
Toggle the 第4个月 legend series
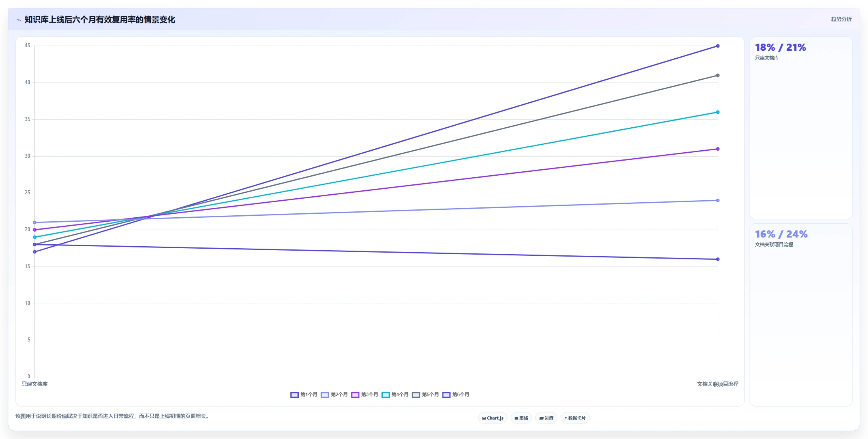(395, 395)
